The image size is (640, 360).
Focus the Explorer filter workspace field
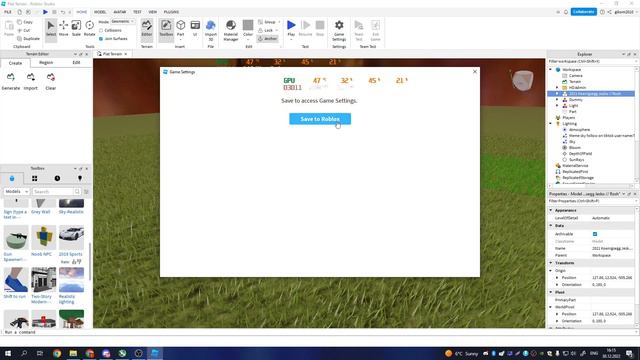592,61
